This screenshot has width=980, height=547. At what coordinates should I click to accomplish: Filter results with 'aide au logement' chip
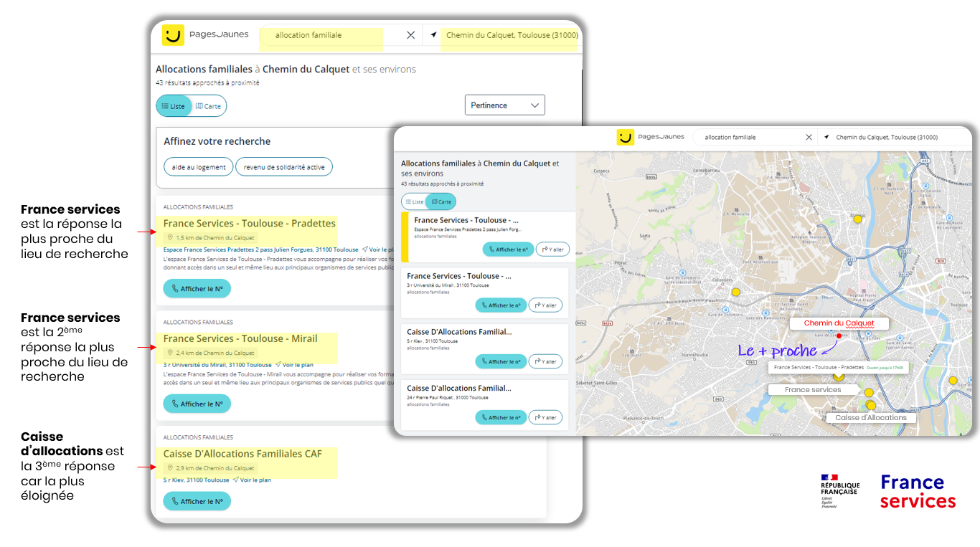pos(199,167)
